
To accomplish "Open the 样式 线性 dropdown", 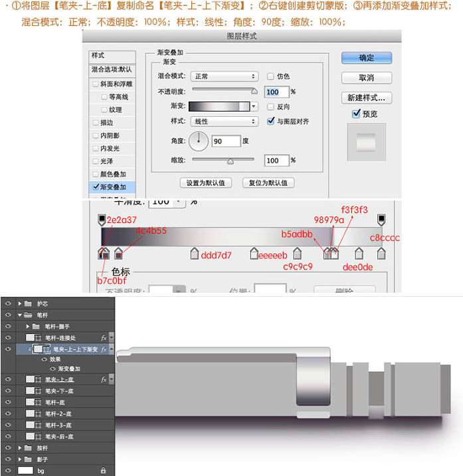I will pyautogui.click(x=225, y=121).
